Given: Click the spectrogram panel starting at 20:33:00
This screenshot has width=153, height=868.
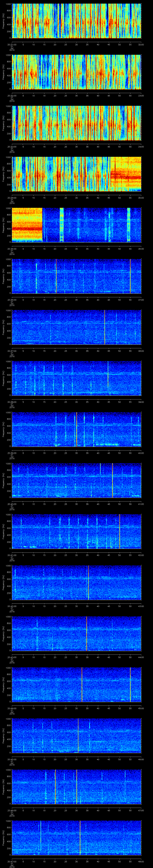Looking at the screenshot, I should (77, 123).
